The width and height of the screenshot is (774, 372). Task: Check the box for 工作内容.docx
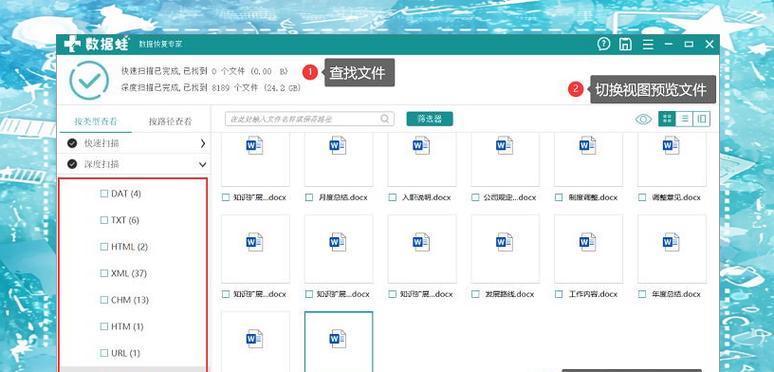click(x=559, y=294)
